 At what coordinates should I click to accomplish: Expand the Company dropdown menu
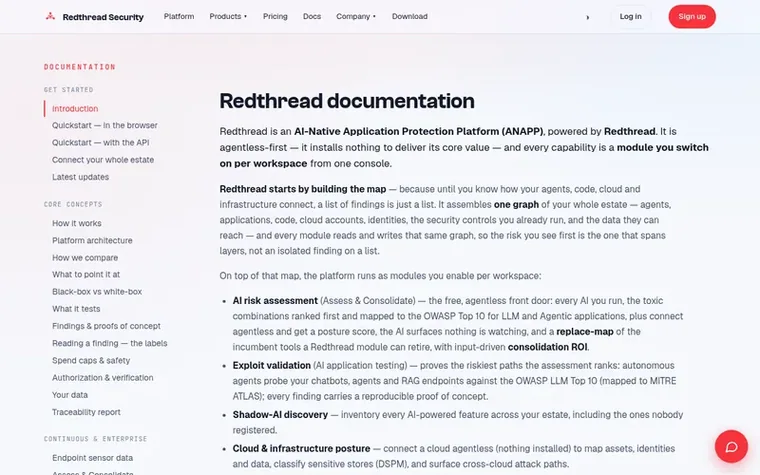(356, 16)
